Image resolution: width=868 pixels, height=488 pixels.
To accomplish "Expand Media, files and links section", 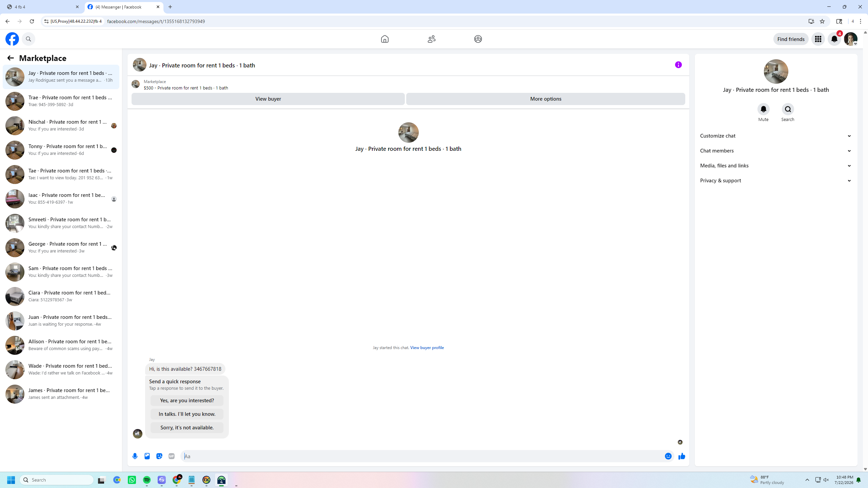I will click(x=776, y=166).
